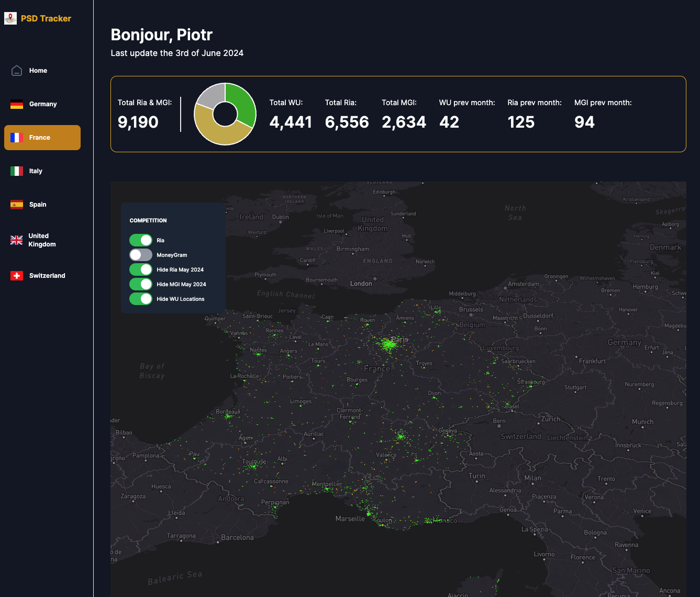Click the WU prev month value 42
700x597 pixels.
(x=449, y=122)
